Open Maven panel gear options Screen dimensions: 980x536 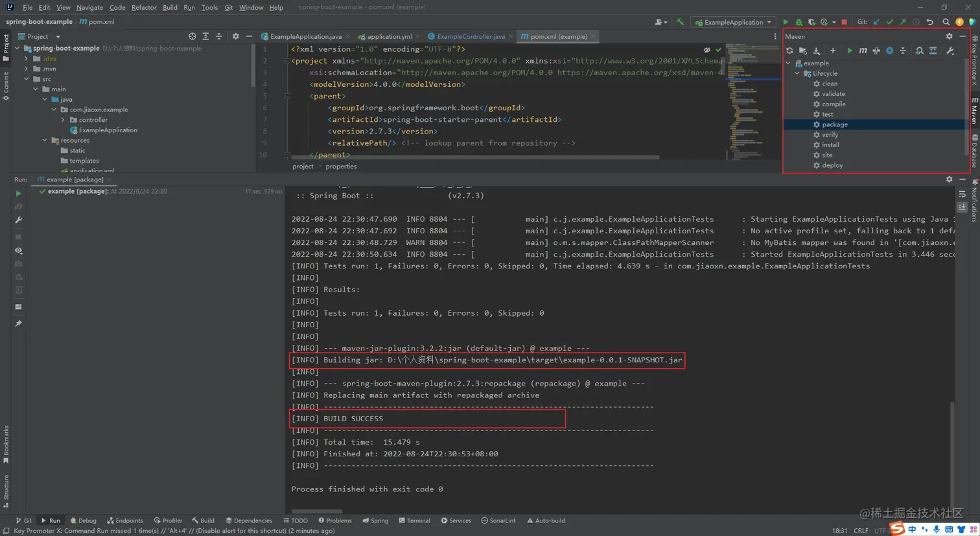[x=949, y=36]
